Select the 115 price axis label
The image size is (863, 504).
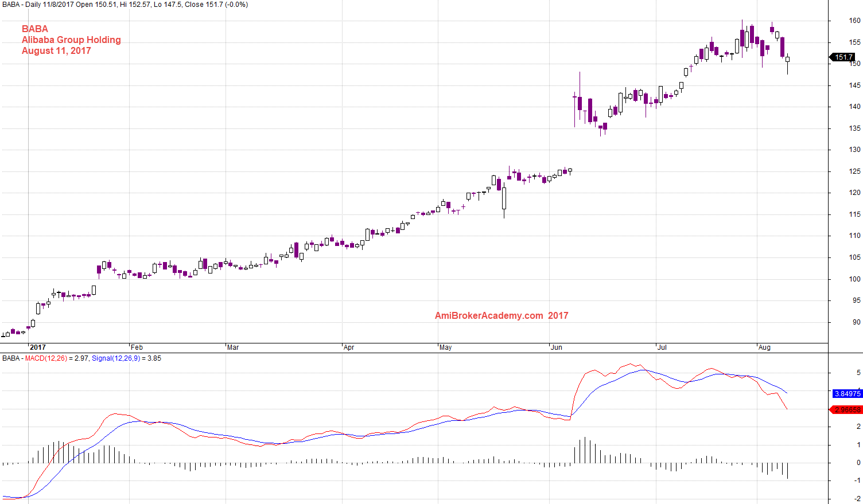(854, 214)
